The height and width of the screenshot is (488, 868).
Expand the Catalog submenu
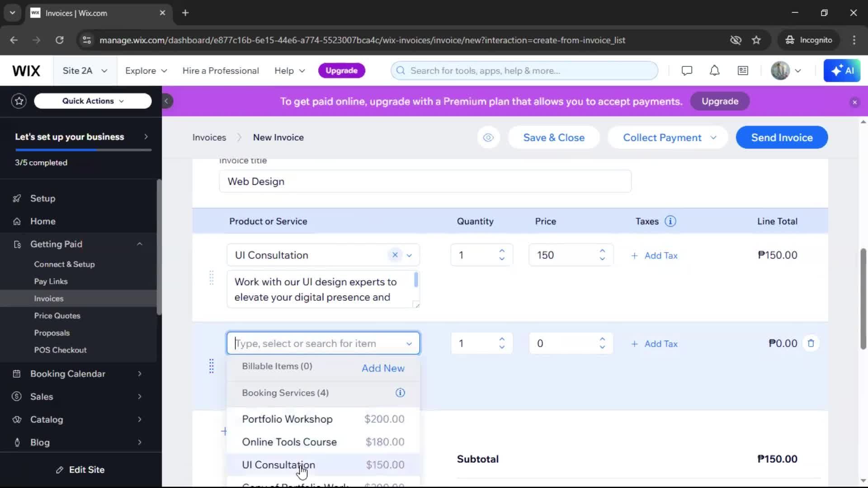click(140, 419)
